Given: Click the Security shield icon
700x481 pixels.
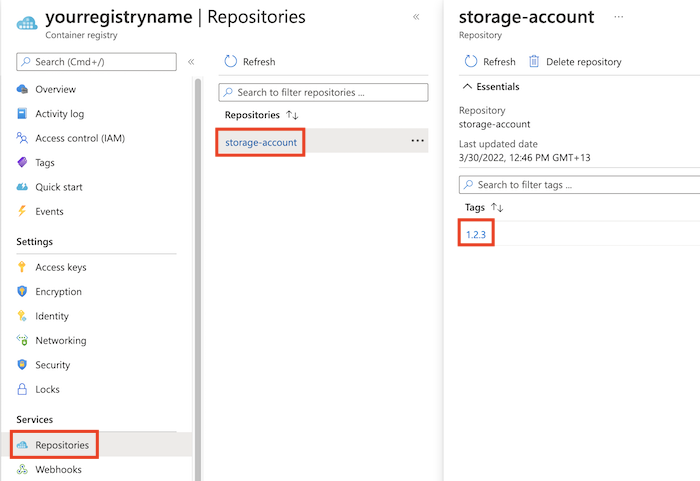Looking at the screenshot, I should click(22, 364).
